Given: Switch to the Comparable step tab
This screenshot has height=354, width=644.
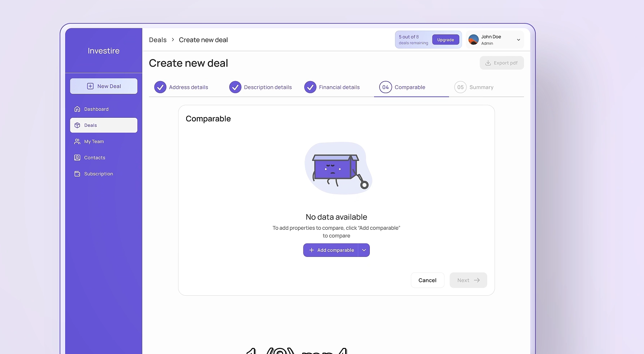Looking at the screenshot, I should [x=409, y=87].
